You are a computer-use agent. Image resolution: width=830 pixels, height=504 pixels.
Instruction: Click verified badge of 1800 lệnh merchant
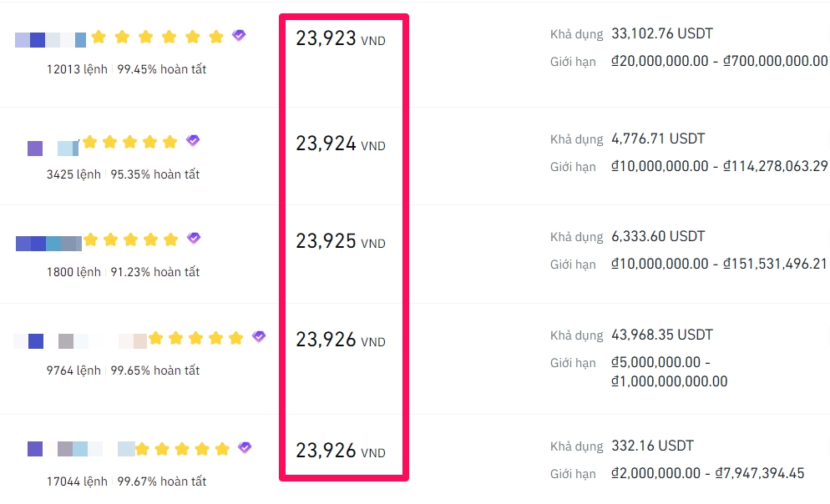point(194,238)
